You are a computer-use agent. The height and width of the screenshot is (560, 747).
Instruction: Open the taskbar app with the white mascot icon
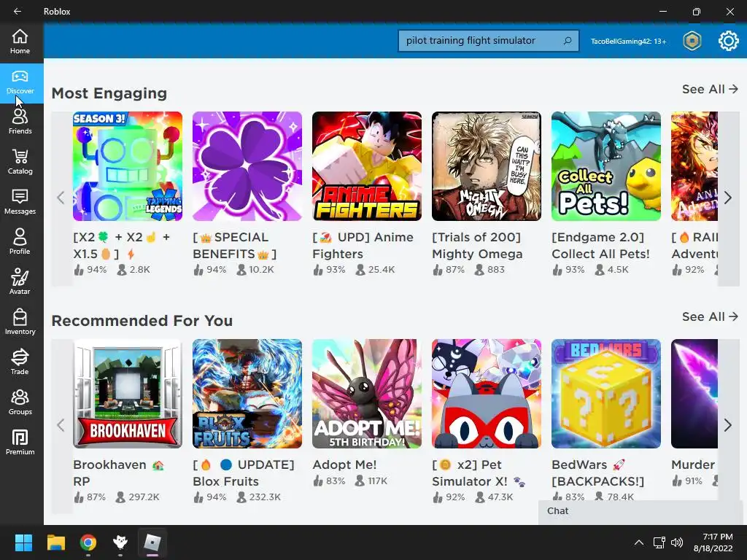pyautogui.click(x=120, y=542)
